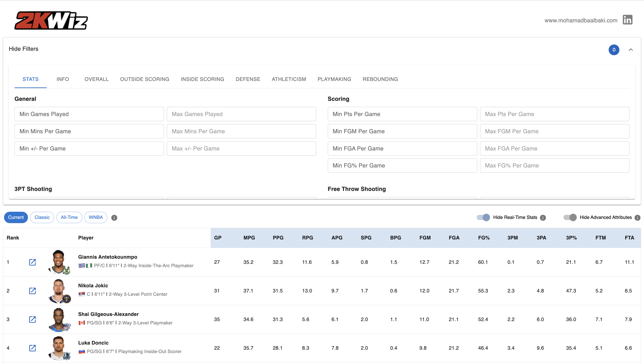Sort by FG% column header
The image size is (644, 364).
[x=484, y=238]
